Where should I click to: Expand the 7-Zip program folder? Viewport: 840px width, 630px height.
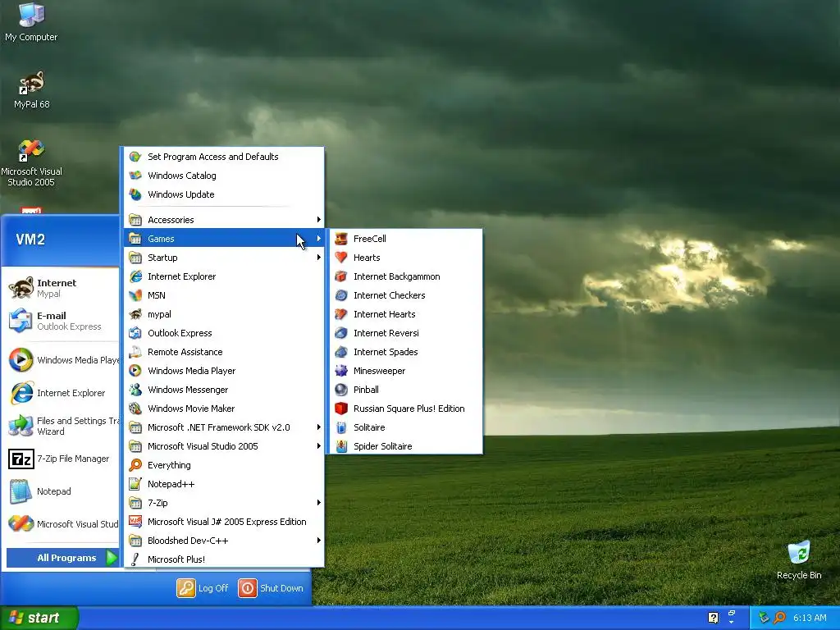tap(224, 503)
